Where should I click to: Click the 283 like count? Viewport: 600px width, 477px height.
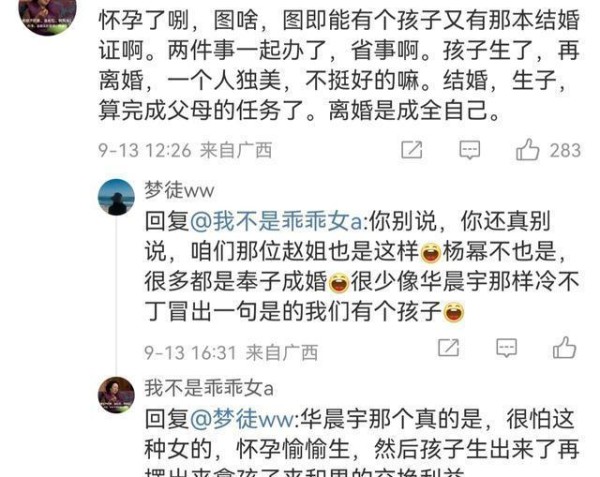coord(566,150)
